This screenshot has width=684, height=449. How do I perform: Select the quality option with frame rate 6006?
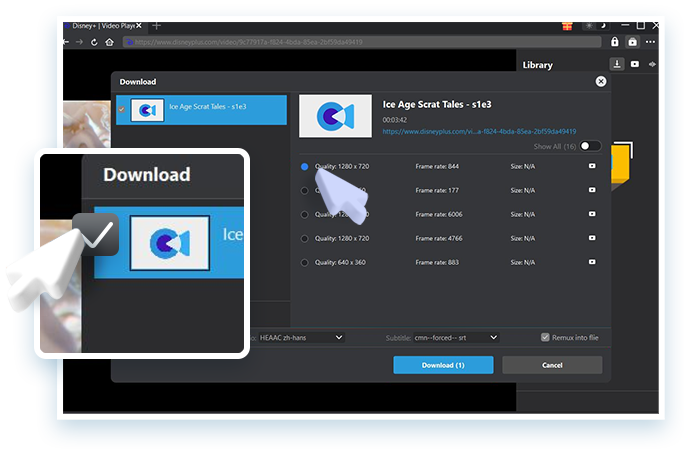pos(304,215)
